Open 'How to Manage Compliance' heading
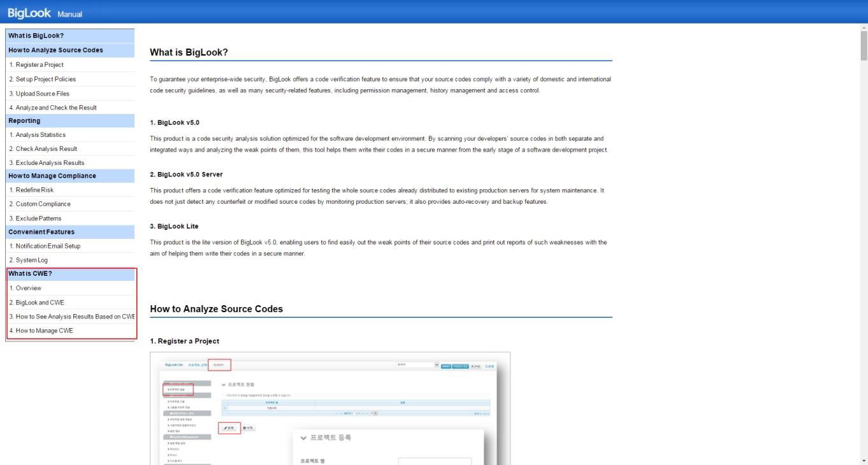This screenshot has width=868, height=465. pyautogui.click(x=70, y=176)
